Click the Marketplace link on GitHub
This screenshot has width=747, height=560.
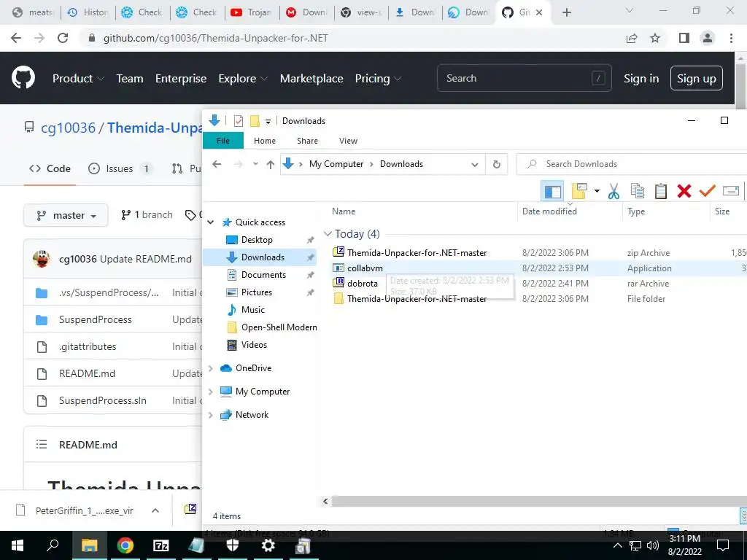tap(311, 79)
